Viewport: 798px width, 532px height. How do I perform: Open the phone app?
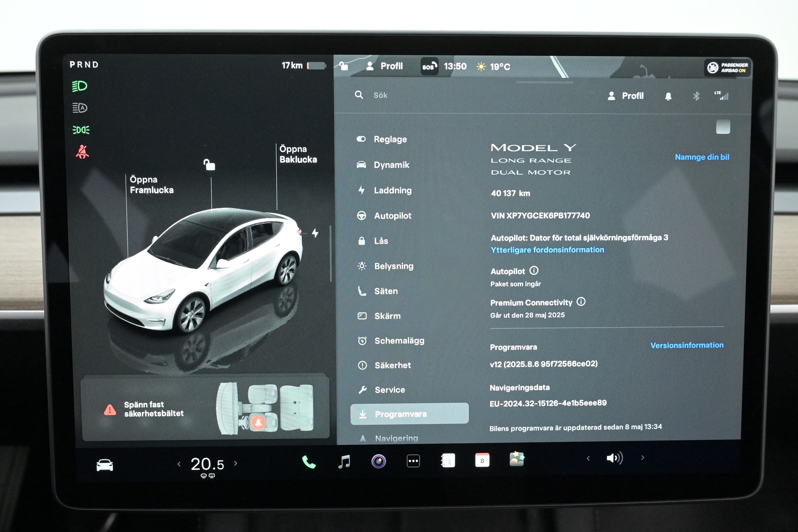point(309,462)
